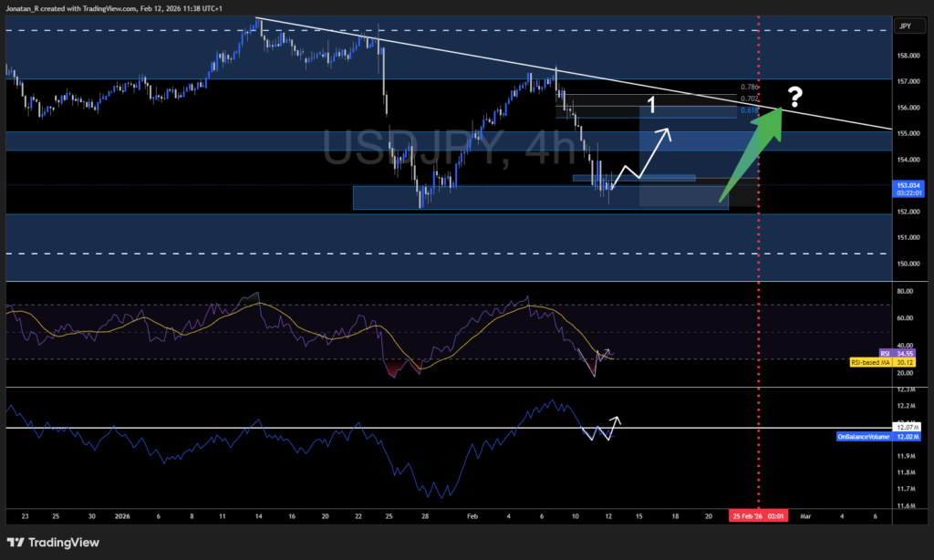
Task: Click the 2026 label on the time axis
Action: pos(121,515)
